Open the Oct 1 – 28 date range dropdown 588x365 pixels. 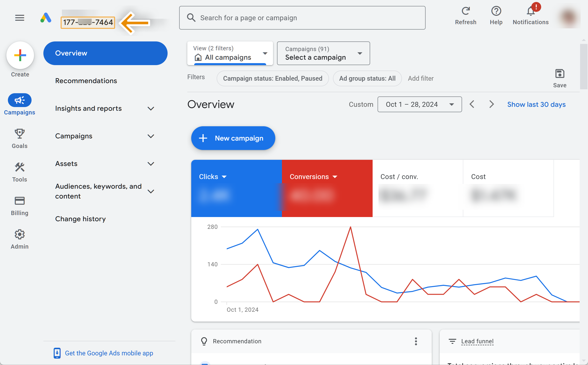pos(419,104)
